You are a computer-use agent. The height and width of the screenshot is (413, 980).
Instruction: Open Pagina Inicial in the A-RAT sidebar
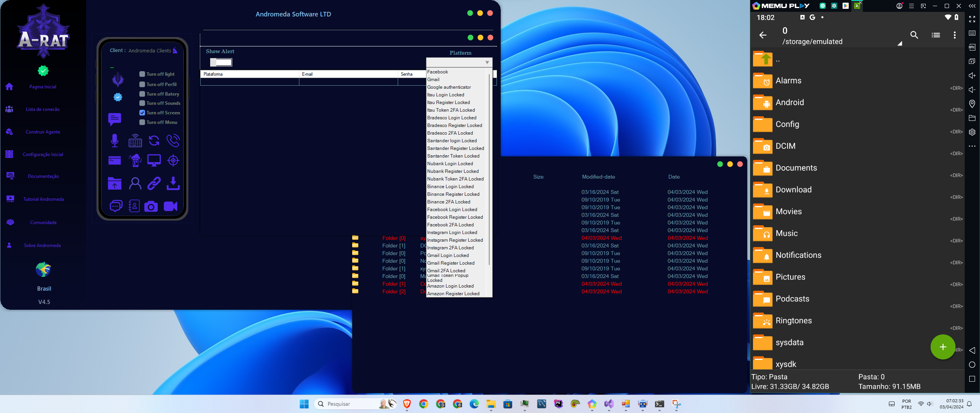(x=42, y=87)
